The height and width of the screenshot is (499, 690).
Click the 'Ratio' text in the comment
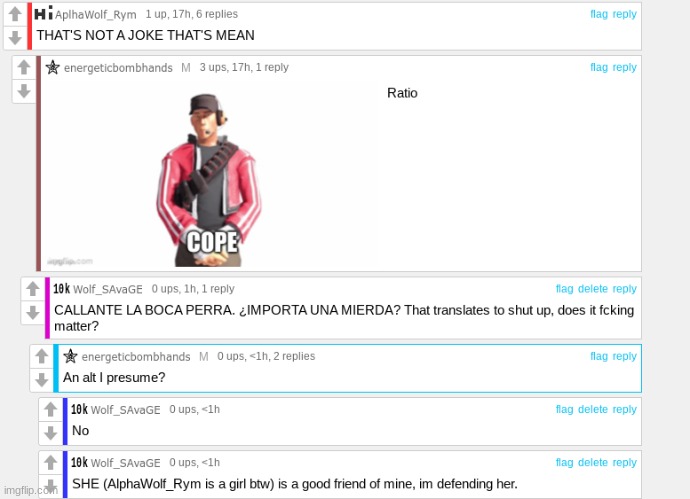point(402,93)
